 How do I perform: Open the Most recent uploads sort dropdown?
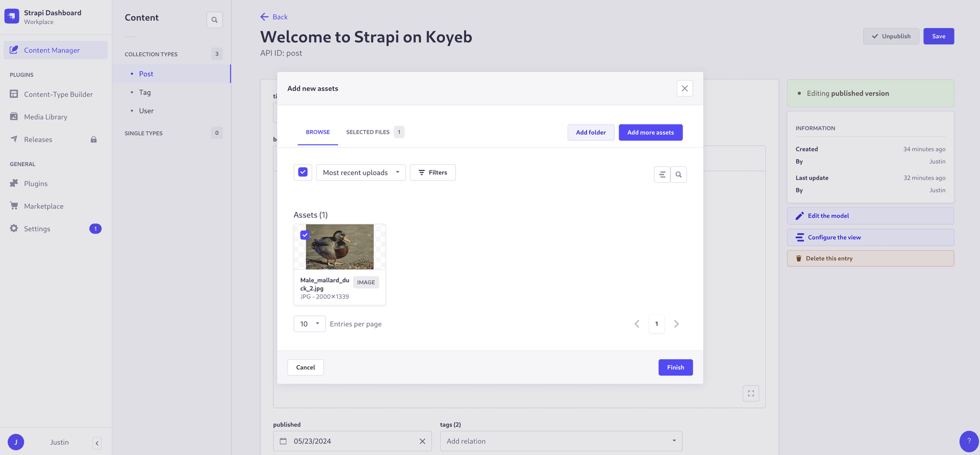tap(360, 172)
